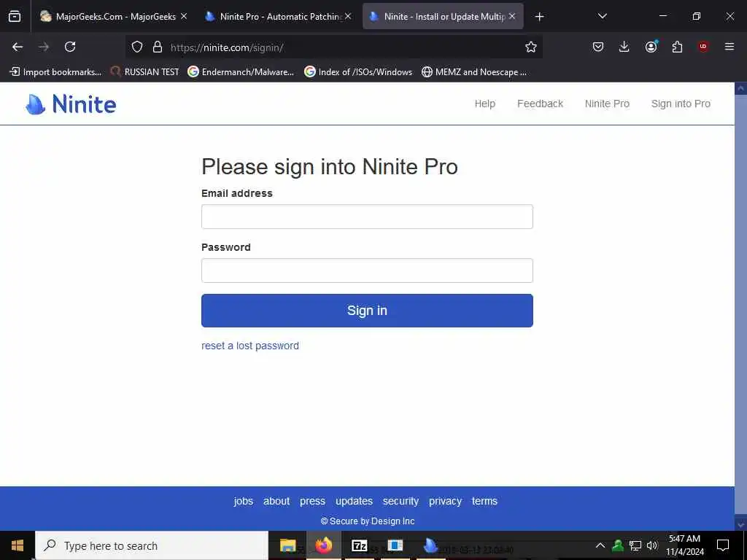Go to Ninite Pro header link
The height and width of the screenshot is (560, 747).
point(607,104)
